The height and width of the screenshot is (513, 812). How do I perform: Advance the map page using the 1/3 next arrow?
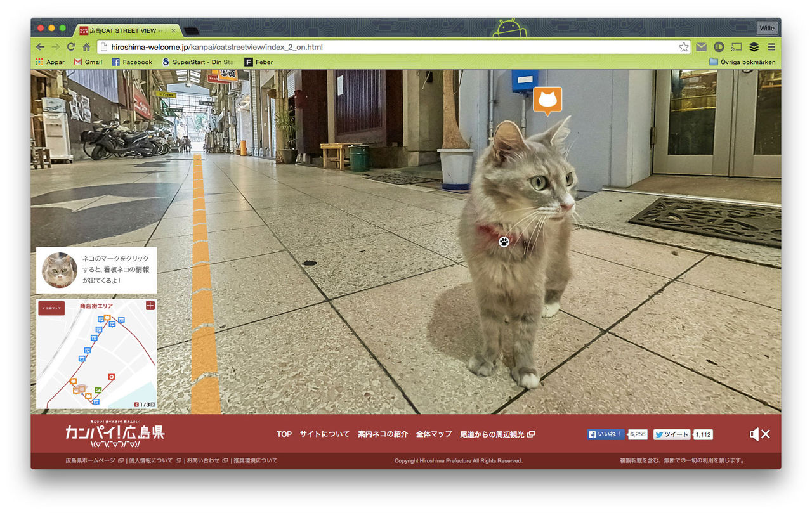coord(153,404)
